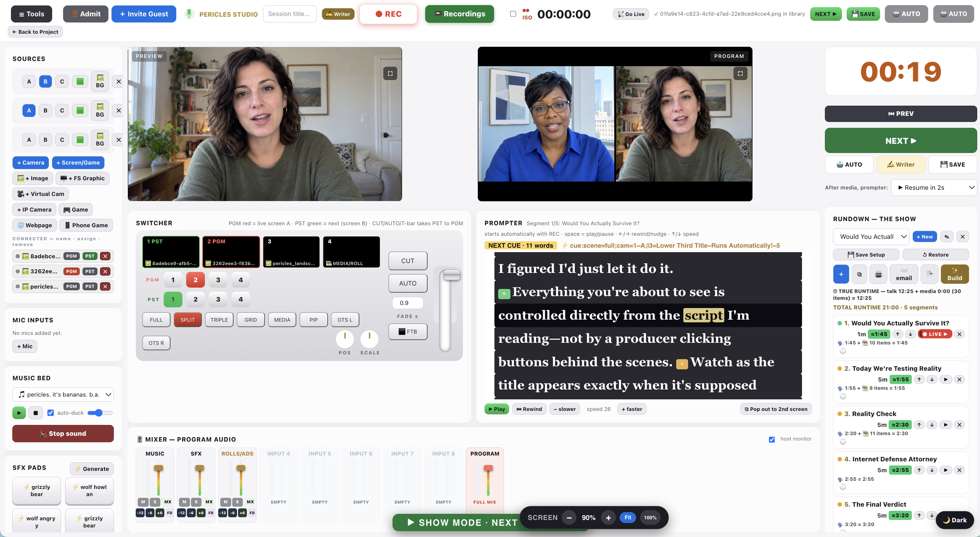Screen dimensions: 980x537
Task: Set PGM bus to source 3
Action: (x=218, y=280)
